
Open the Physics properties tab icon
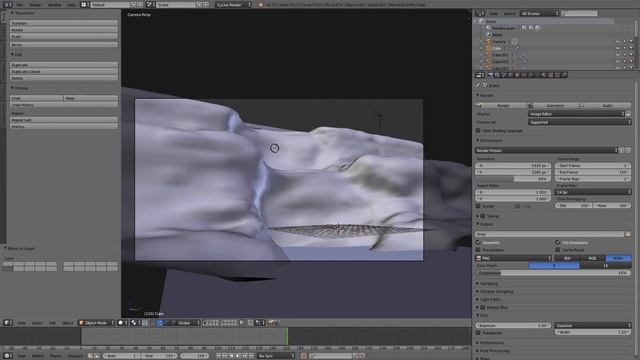point(565,75)
